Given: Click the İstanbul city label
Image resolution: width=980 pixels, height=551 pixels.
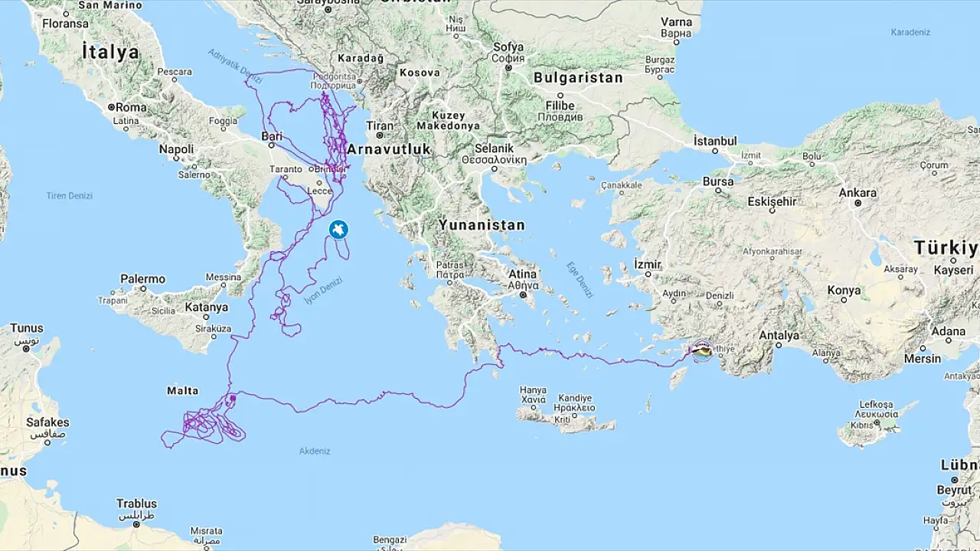Looking at the screenshot, I should [x=715, y=142].
